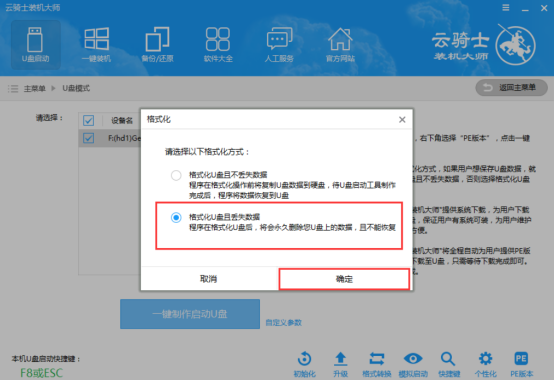Screen dimensions: 554x381
Task: Open 人工服务 chat icon
Action: [279, 45]
